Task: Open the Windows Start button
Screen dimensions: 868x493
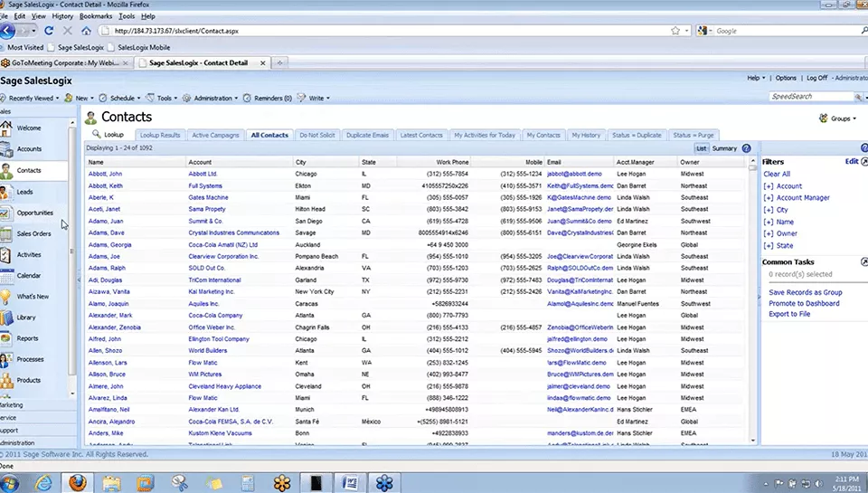Action: click(9, 483)
